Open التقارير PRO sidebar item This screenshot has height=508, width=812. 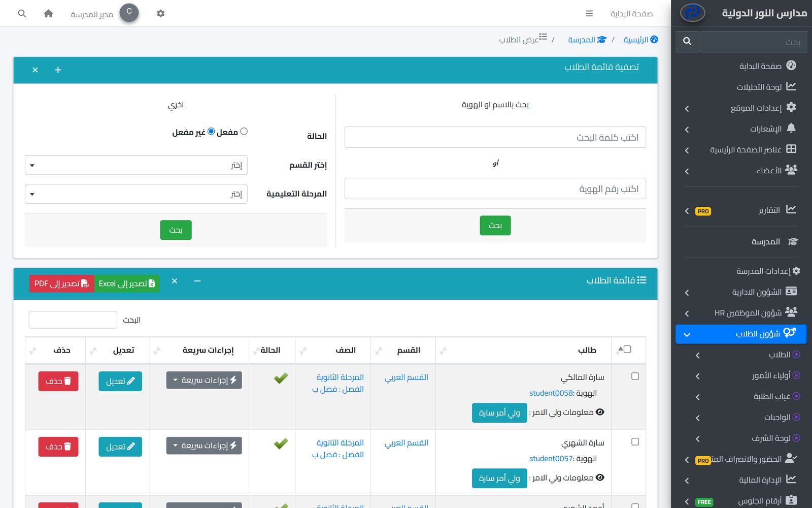pyautogui.click(x=741, y=210)
